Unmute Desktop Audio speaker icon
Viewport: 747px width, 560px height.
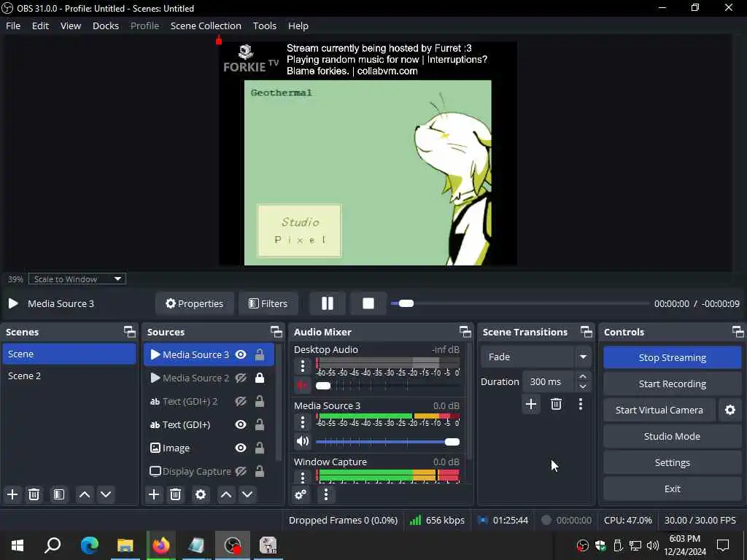tap(303, 385)
